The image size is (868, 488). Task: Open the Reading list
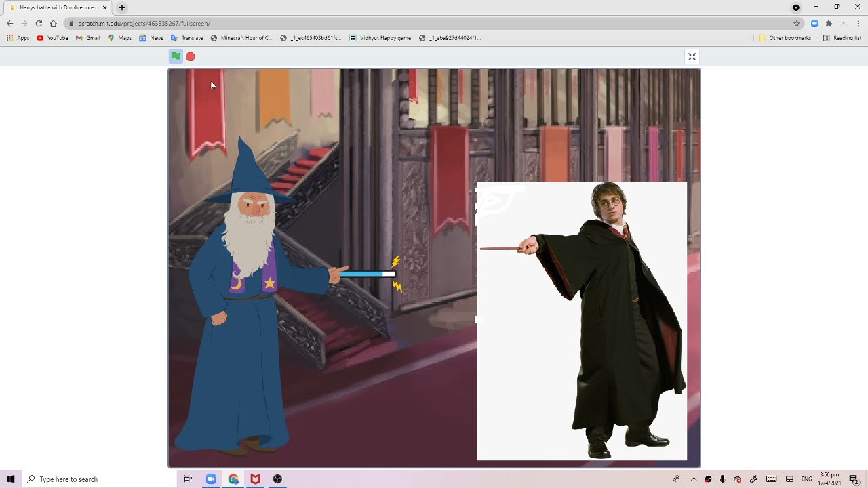[842, 38]
